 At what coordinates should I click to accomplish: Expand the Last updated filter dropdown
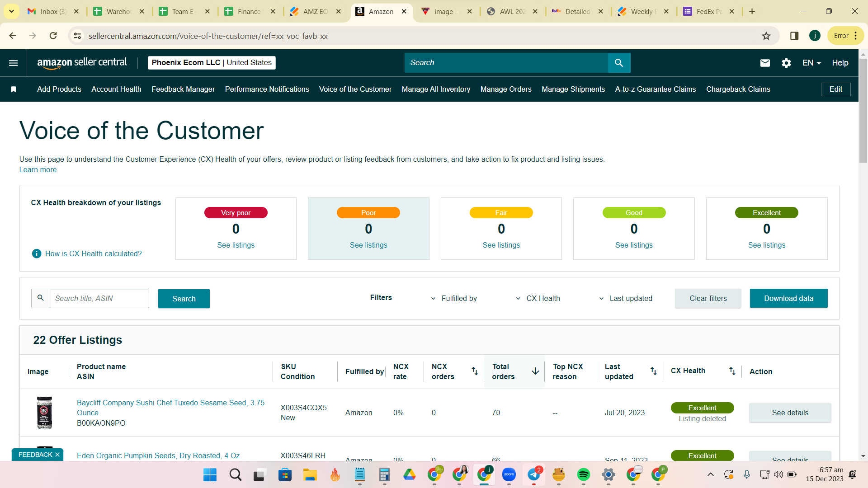coord(626,298)
